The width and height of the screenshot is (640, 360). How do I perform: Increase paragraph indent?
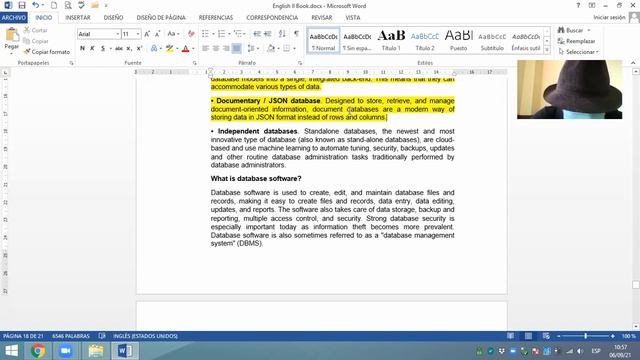click(268, 33)
